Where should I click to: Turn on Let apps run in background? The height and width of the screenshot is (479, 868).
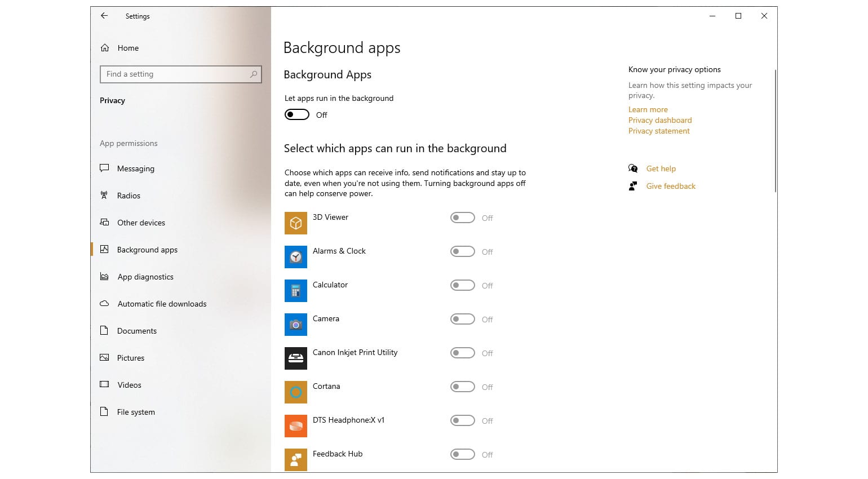click(x=297, y=115)
